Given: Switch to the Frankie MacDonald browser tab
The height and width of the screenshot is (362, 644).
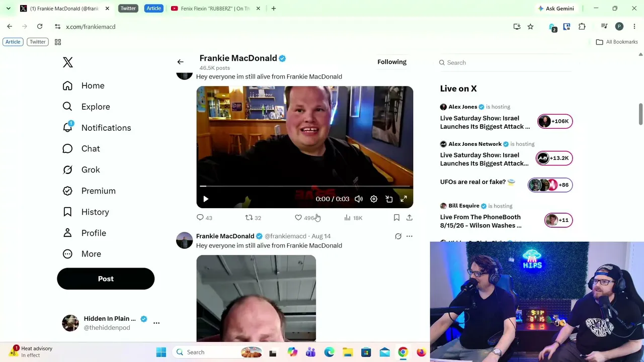Looking at the screenshot, I should 64,9.
